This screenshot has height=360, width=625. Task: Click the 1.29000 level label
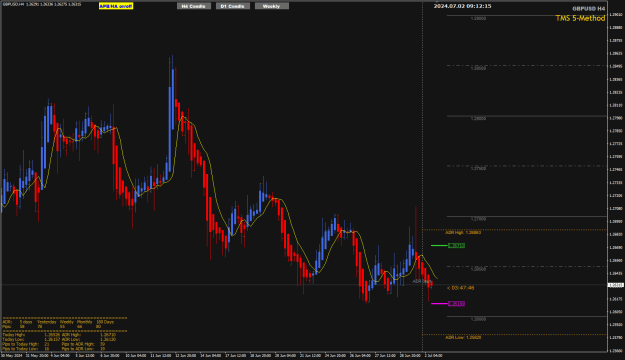(x=478, y=18)
